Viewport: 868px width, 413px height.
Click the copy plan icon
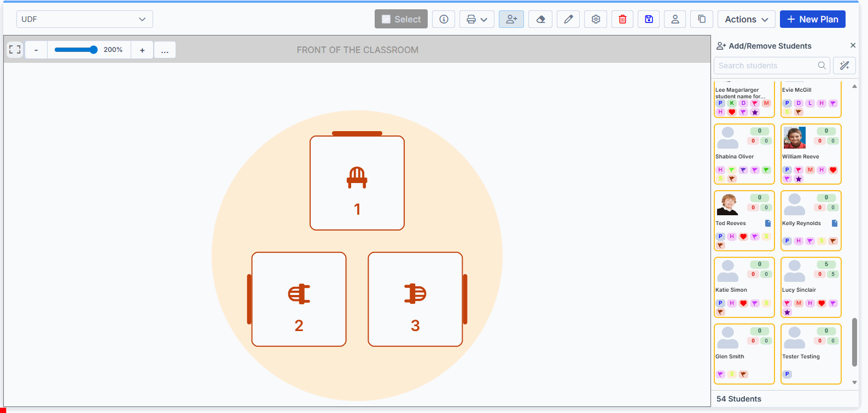pyautogui.click(x=702, y=19)
